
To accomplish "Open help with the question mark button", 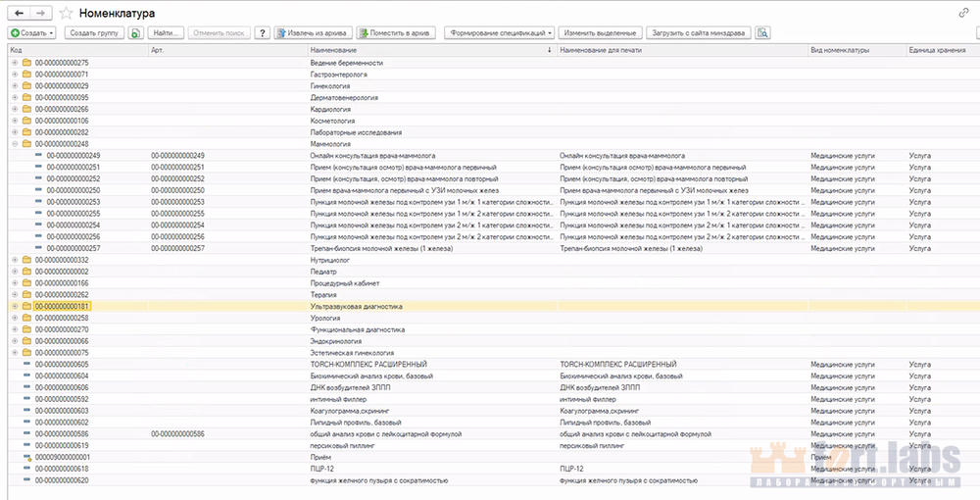I will pos(262,32).
